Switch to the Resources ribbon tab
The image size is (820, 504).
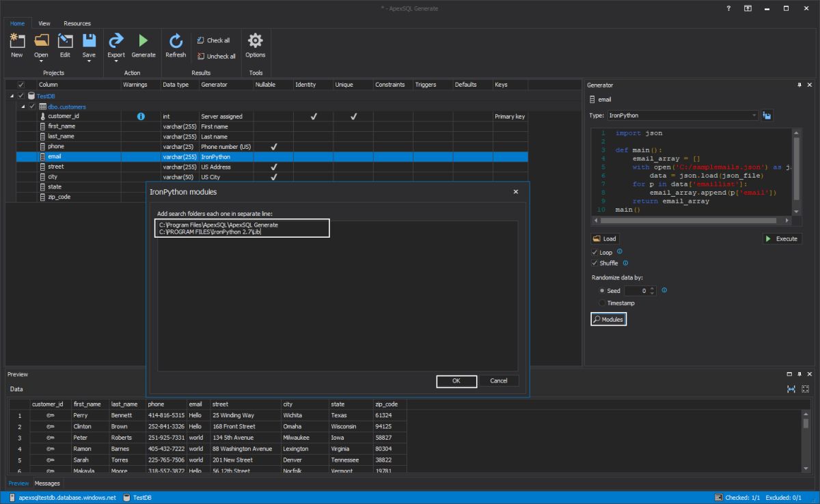pos(77,23)
